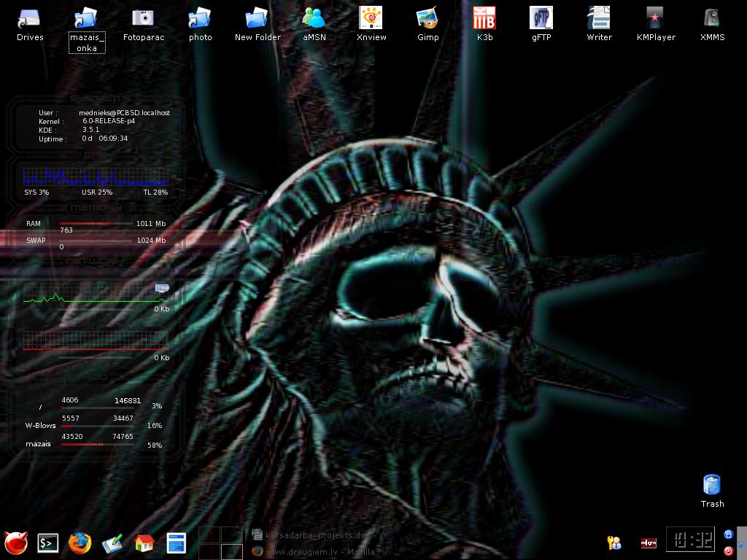The image size is (747, 560).
Task: Click the green network download graph
Action: pyautogui.click(x=96, y=293)
